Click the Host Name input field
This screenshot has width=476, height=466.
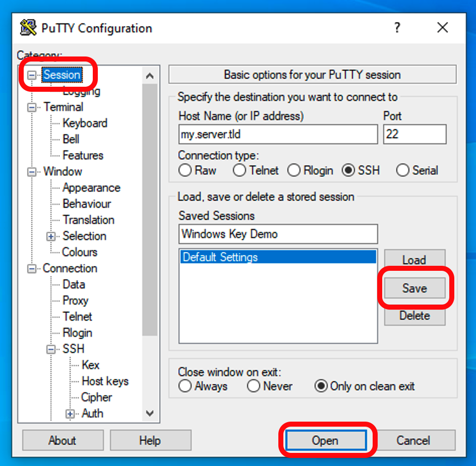coord(278,134)
